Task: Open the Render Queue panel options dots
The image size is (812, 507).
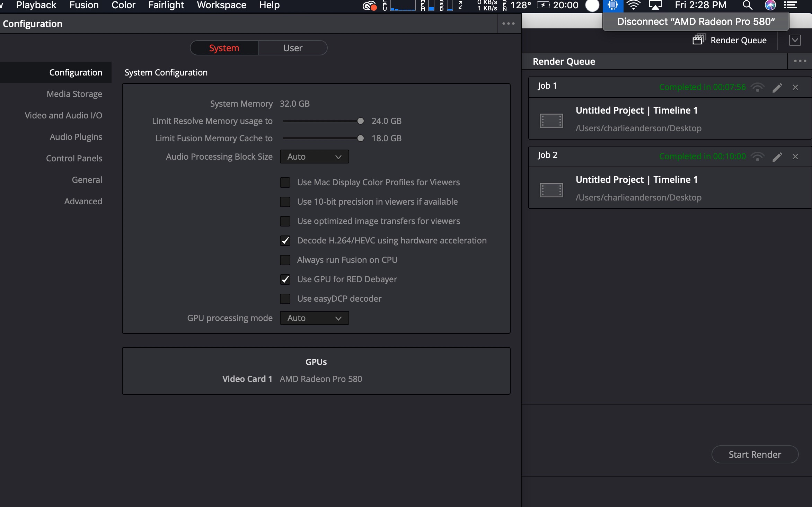Action: [x=800, y=61]
